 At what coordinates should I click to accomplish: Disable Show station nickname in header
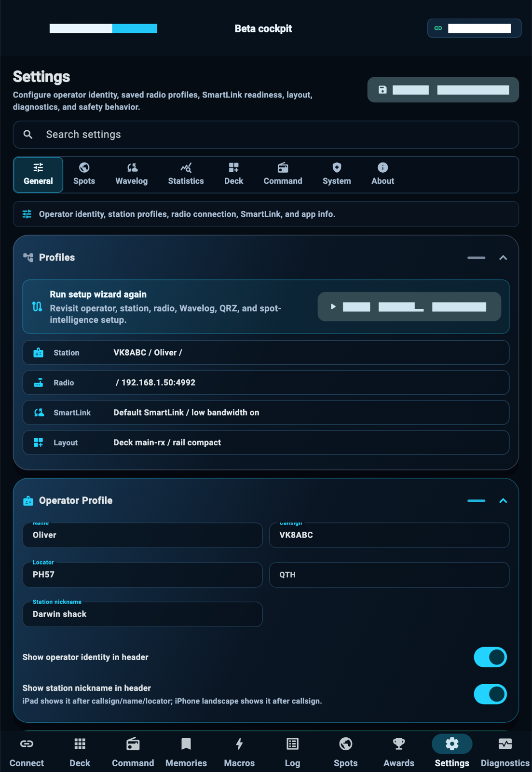490,694
